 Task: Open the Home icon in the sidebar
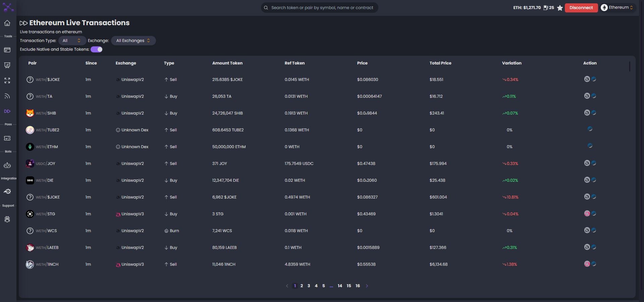coord(7,23)
